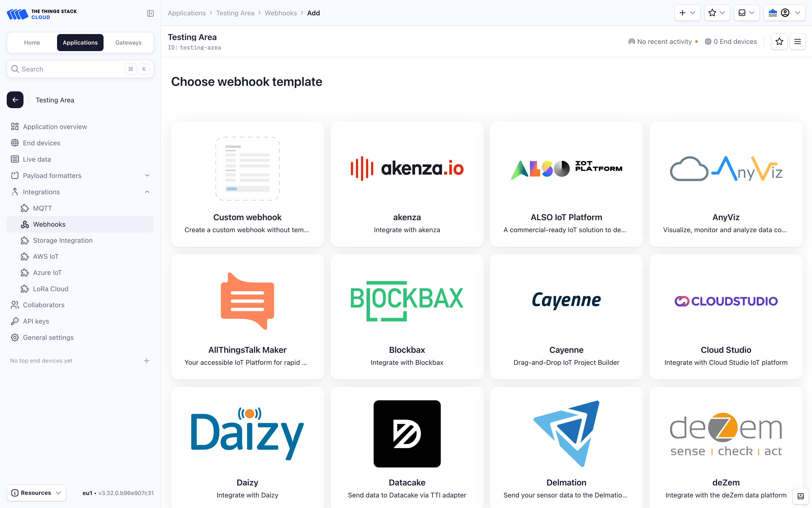Image resolution: width=812 pixels, height=508 pixels.
Task: Open Webhooks in the breadcrumb trail
Action: pos(281,13)
